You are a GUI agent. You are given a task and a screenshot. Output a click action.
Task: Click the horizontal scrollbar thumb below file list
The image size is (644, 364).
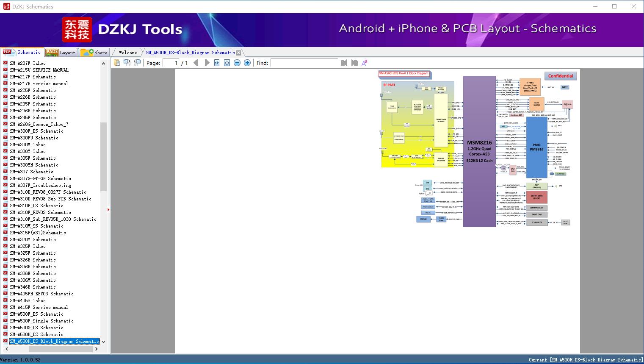tap(61, 349)
